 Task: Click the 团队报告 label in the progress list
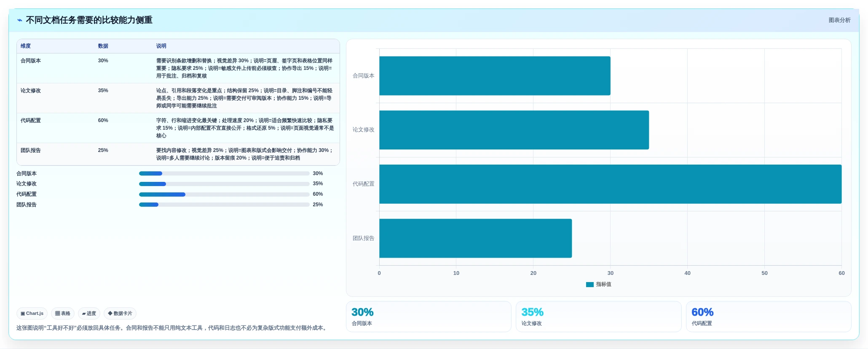pos(27,205)
